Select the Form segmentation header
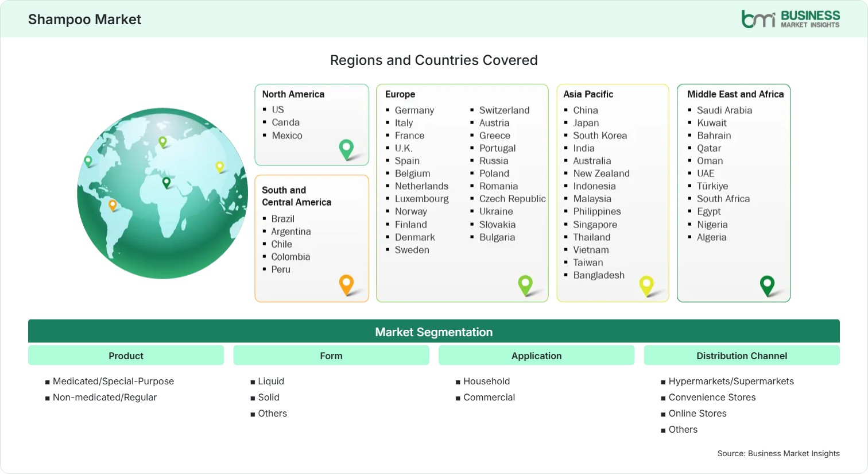The height and width of the screenshot is (474, 868). (331, 356)
